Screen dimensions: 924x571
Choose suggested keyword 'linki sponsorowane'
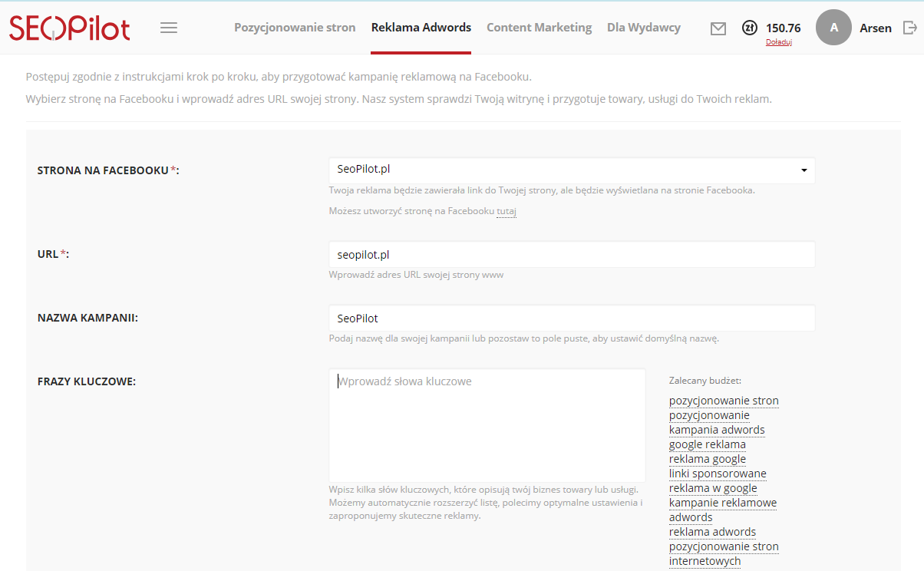[718, 474]
